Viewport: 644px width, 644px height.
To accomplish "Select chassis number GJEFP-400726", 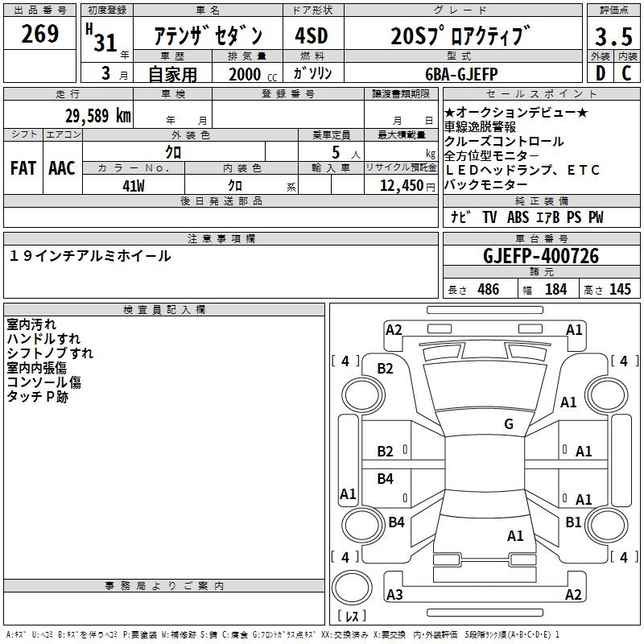I will [541, 255].
